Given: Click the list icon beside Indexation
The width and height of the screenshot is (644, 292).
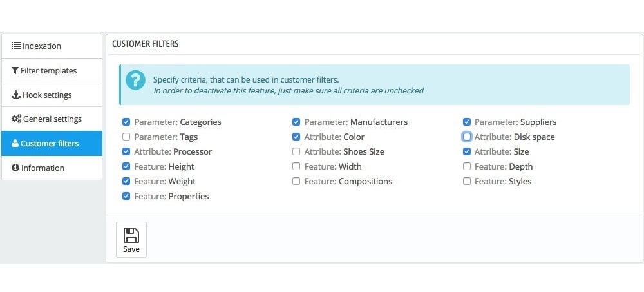Looking at the screenshot, I should pyautogui.click(x=16, y=46).
